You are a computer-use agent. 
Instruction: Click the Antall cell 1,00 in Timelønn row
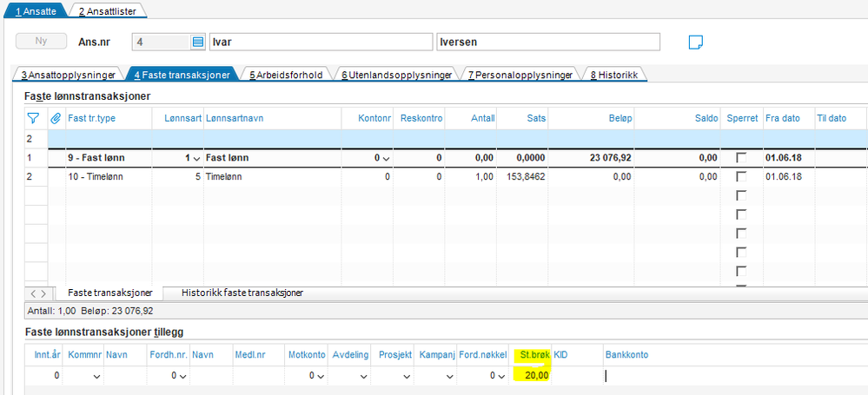[x=471, y=177]
